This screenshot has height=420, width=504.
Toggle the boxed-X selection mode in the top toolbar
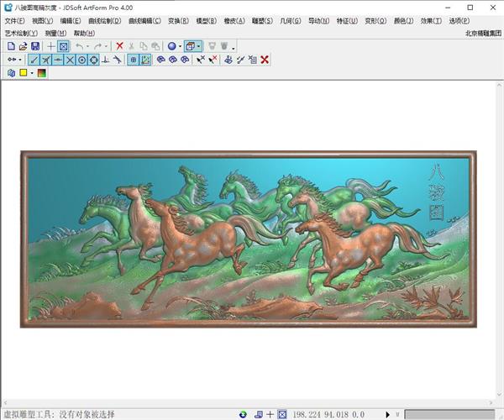63,46
